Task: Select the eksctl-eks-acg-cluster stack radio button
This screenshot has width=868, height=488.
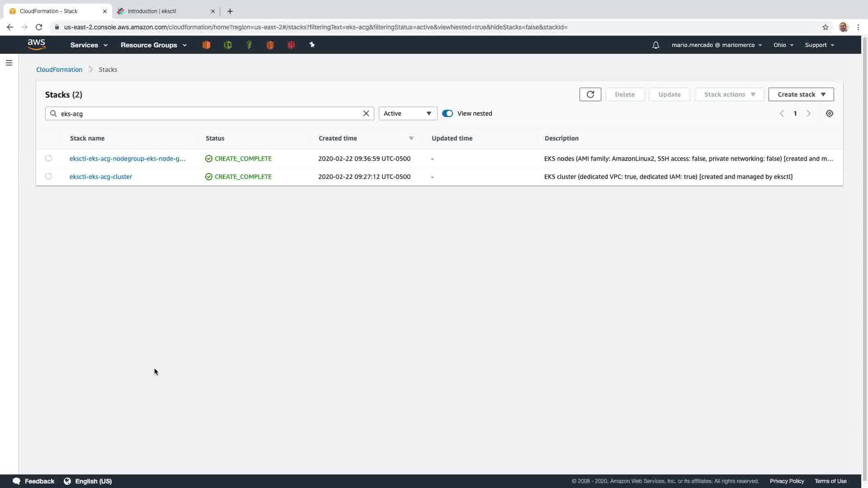Action: pos(48,176)
